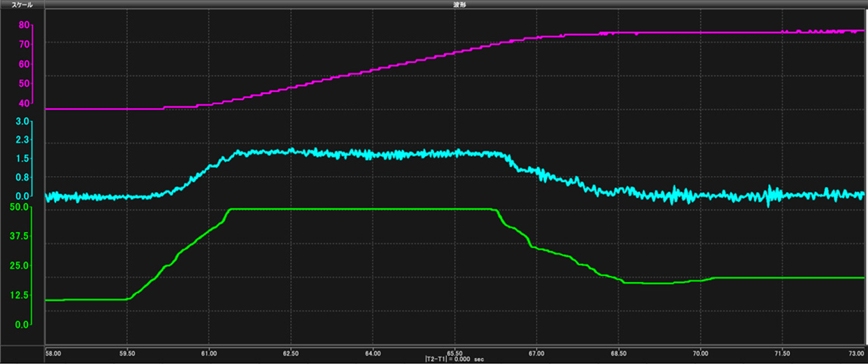This screenshot has width=868, height=364.
Task: Click the 70.00 time axis label
Action: tap(701, 353)
